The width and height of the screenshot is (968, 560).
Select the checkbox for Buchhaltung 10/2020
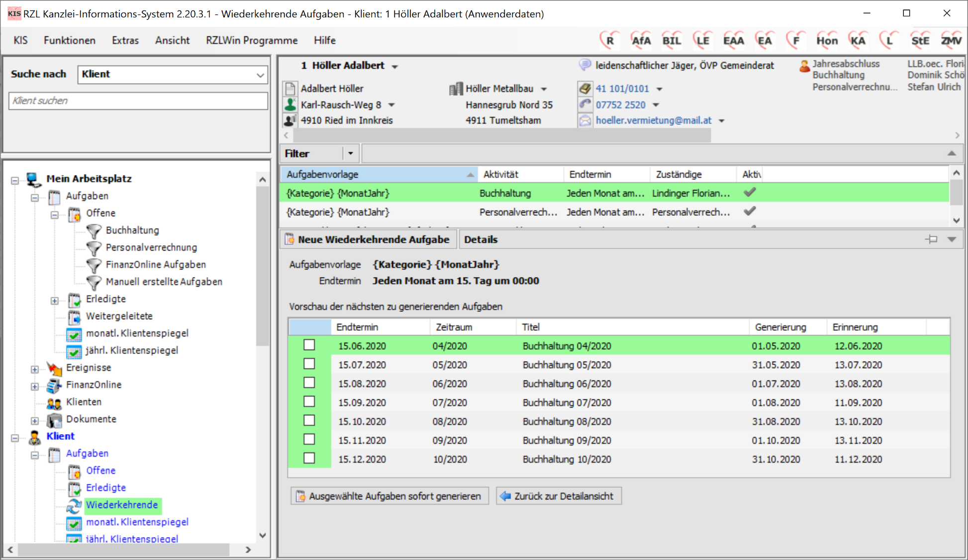pos(309,459)
